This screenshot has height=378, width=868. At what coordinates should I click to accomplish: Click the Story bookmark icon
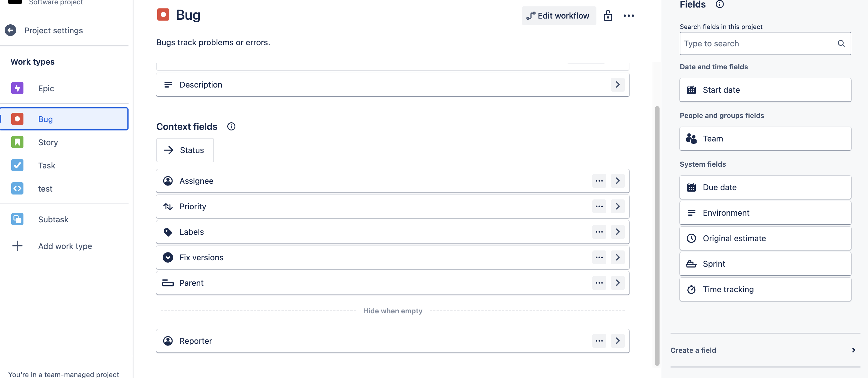pyautogui.click(x=17, y=142)
